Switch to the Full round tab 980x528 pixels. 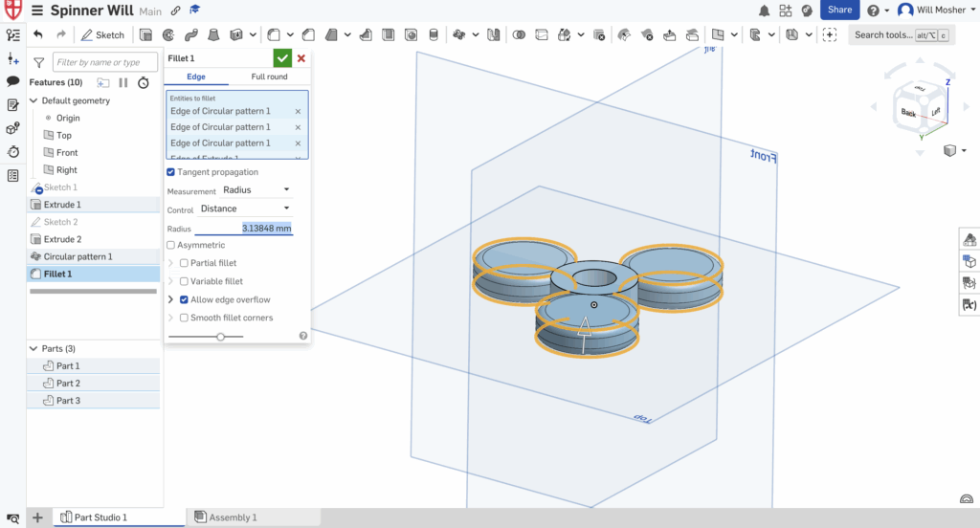(x=269, y=77)
